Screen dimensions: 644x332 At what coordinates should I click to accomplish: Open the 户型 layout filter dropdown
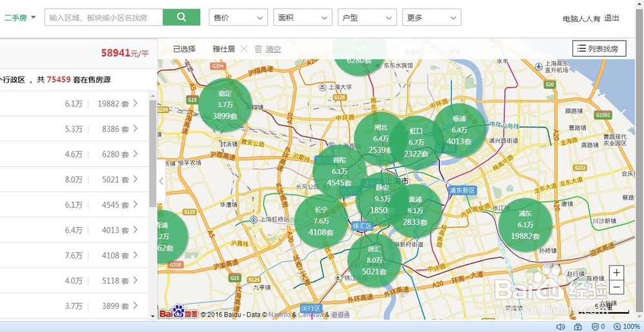[x=367, y=17]
